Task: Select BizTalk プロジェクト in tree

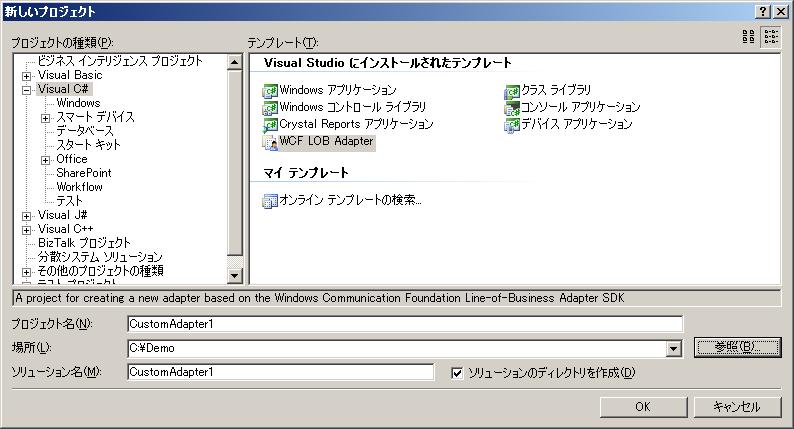Action: coord(84,243)
